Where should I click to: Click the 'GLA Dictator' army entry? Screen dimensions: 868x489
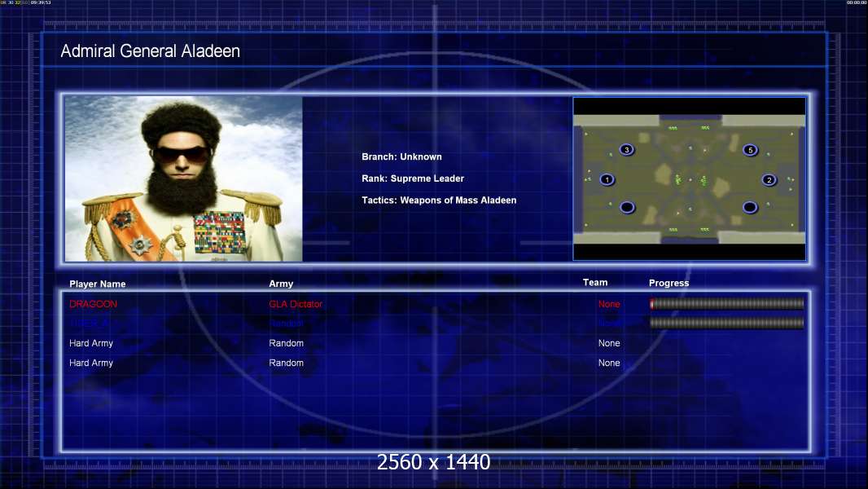point(296,304)
